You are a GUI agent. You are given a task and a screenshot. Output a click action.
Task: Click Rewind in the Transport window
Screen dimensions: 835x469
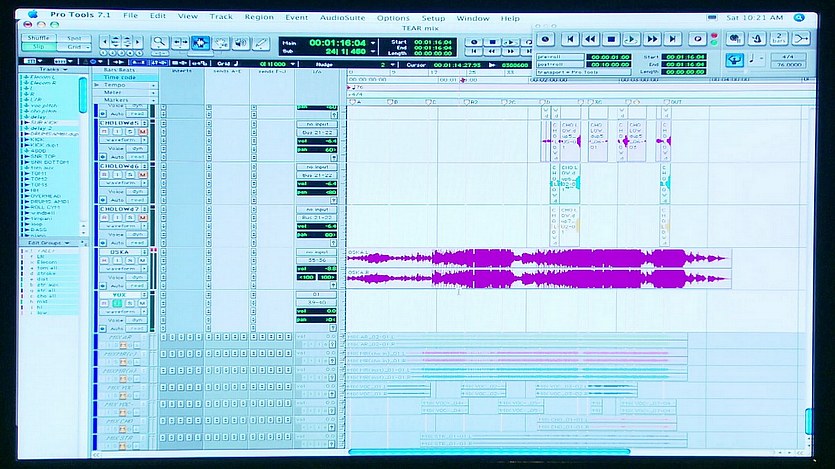point(590,39)
